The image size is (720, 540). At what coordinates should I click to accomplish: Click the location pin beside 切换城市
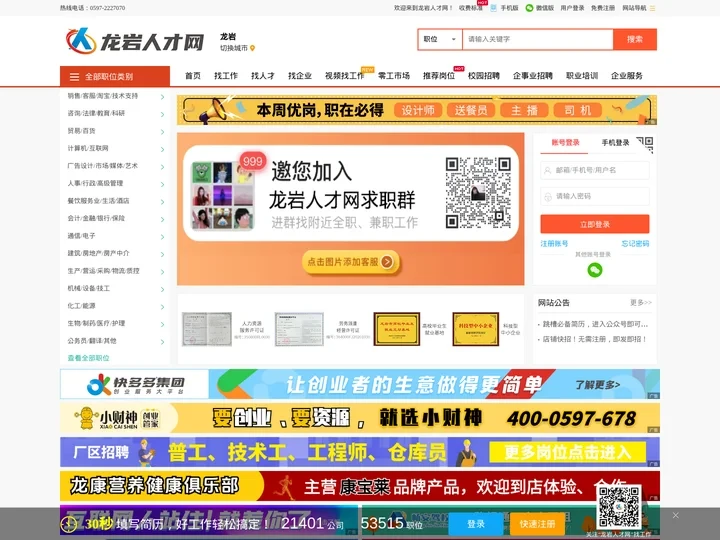tap(252, 48)
